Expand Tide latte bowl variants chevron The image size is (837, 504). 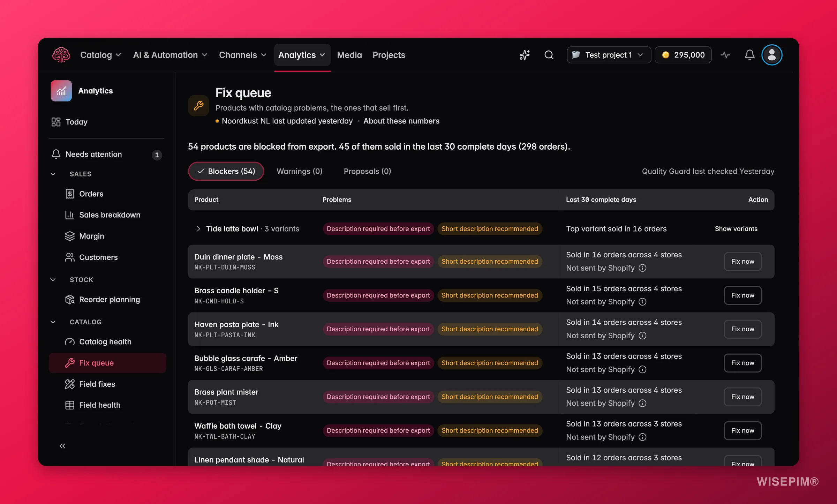click(x=198, y=229)
